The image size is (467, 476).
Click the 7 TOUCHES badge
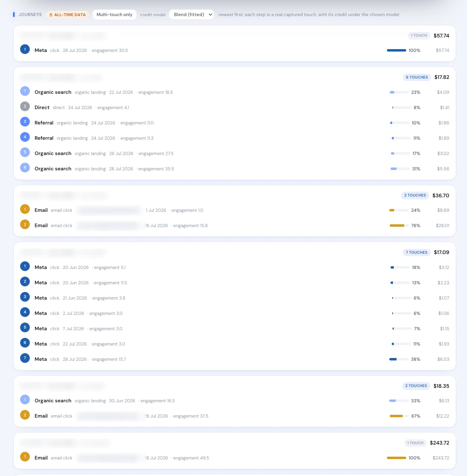416,252
